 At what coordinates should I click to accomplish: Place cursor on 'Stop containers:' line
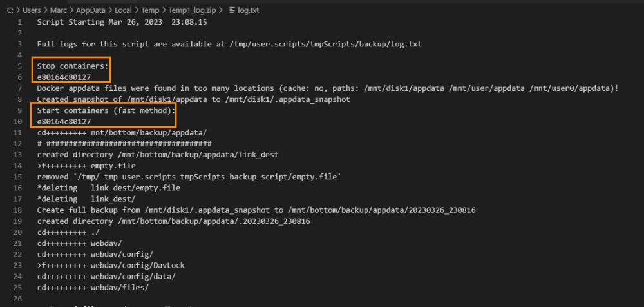click(73, 66)
